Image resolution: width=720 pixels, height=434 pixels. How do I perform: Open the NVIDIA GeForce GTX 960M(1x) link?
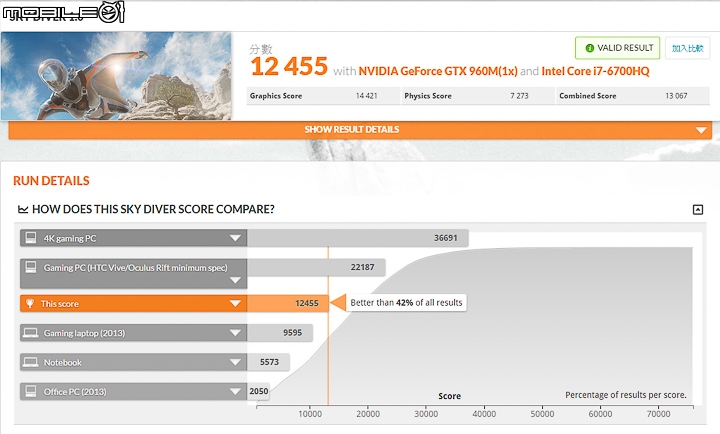tap(438, 71)
